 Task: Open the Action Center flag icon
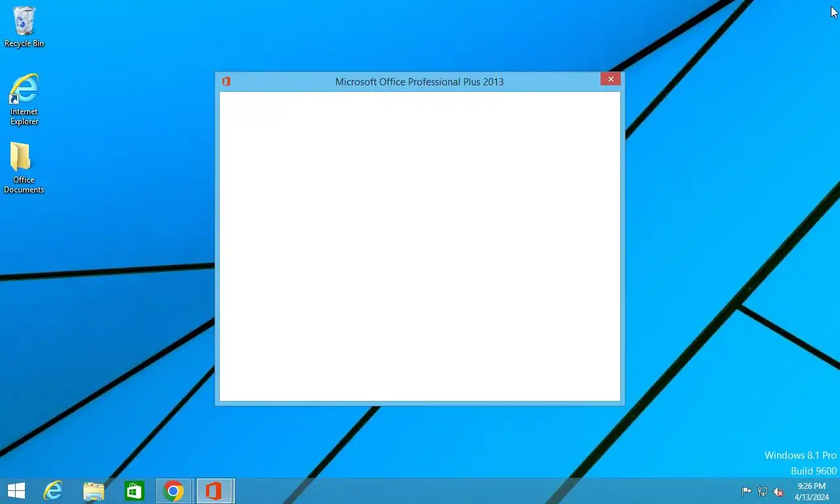[x=746, y=491]
